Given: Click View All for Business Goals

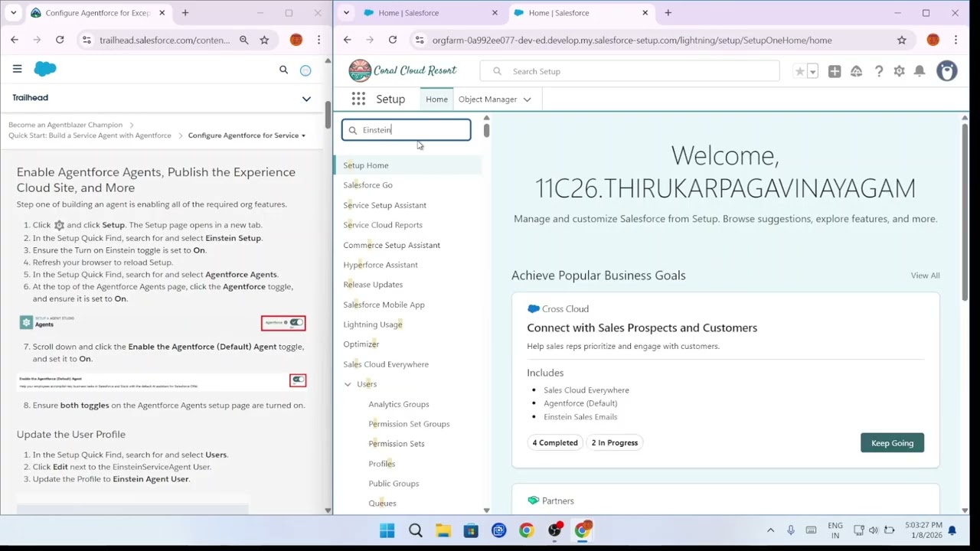Looking at the screenshot, I should (x=925, y=275).
